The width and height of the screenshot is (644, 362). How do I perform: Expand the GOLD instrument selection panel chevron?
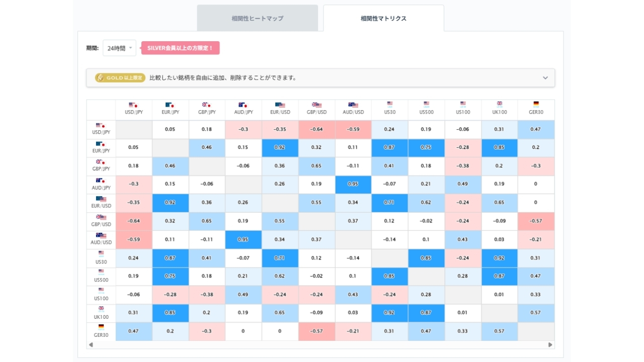point(545,78)
